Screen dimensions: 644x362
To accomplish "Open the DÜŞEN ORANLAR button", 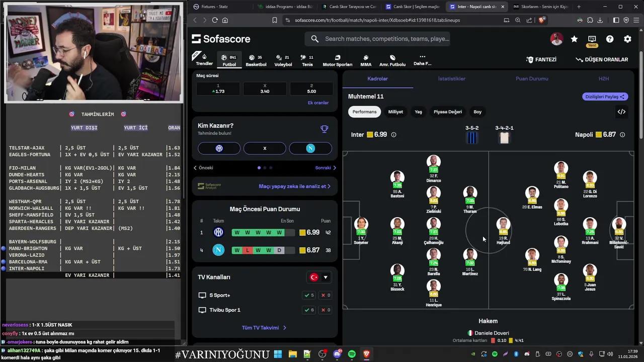I will [x=602, y=59].
